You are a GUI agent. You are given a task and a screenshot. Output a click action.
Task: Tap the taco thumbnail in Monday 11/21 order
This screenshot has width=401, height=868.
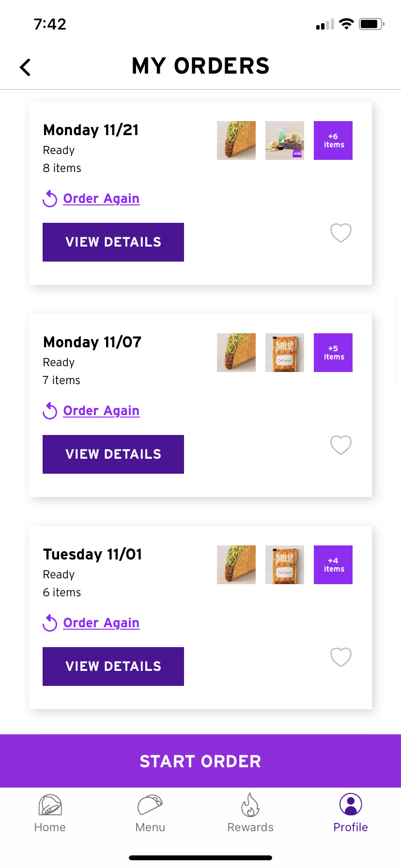pyautogui.click(x=236, y=140)
